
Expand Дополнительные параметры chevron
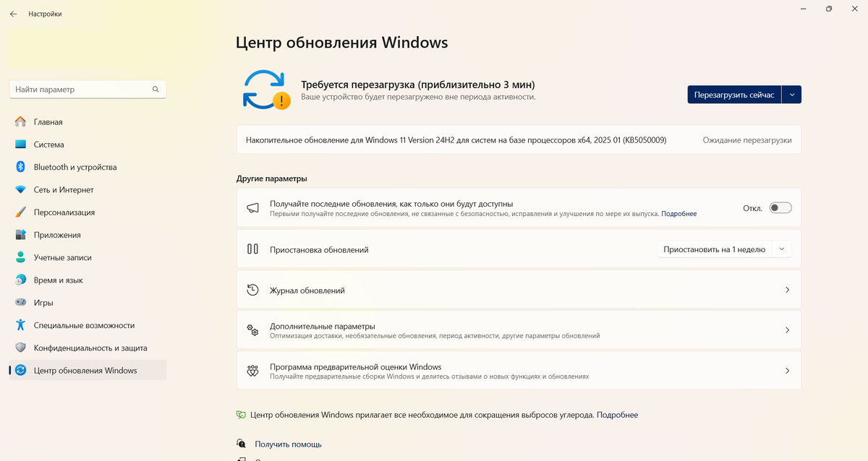787,330
